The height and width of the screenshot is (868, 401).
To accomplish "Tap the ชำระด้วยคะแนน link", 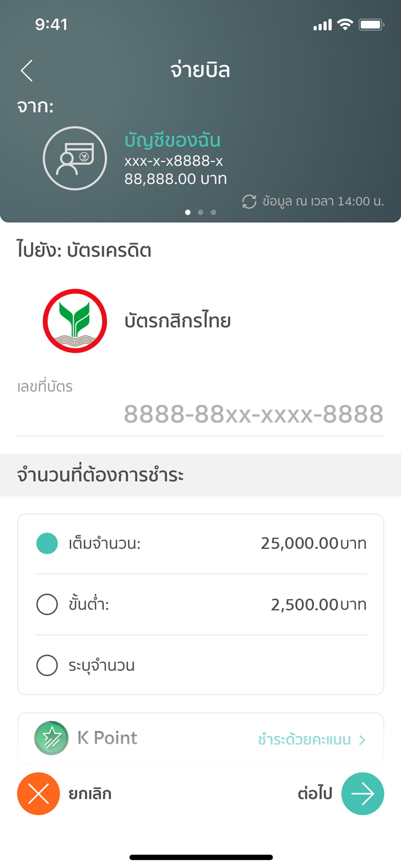I will click(x=304, y=740).
